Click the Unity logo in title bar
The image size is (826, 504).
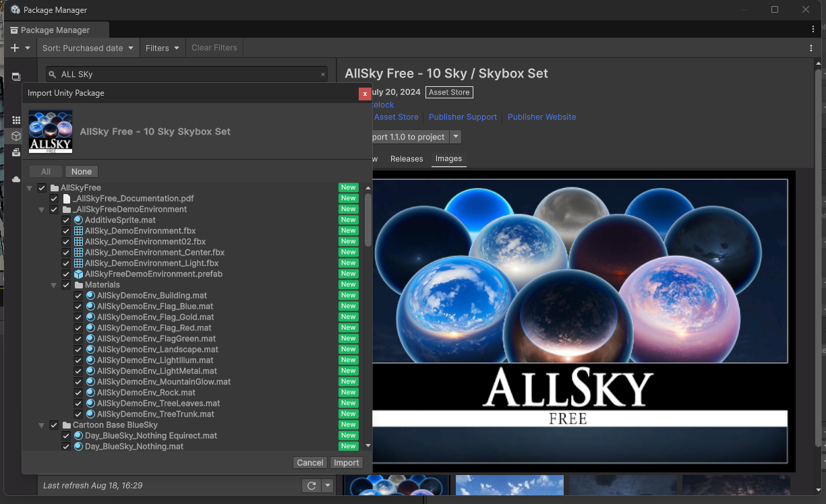click(x=15, y=10)
